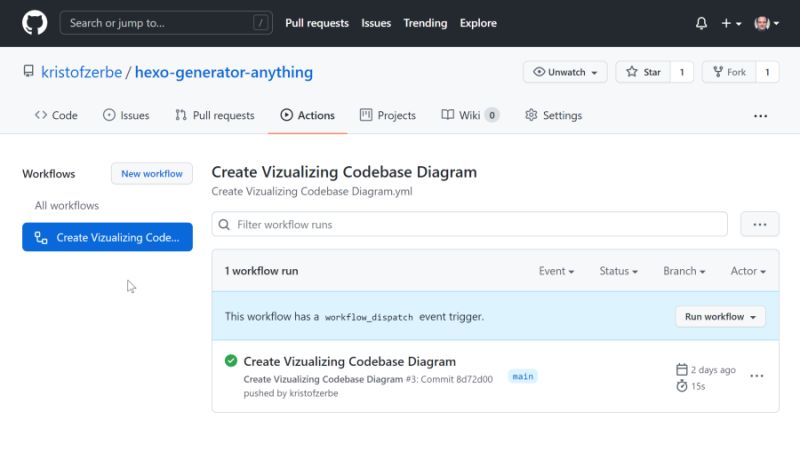View the fork count 1

(x=767, y=72)
